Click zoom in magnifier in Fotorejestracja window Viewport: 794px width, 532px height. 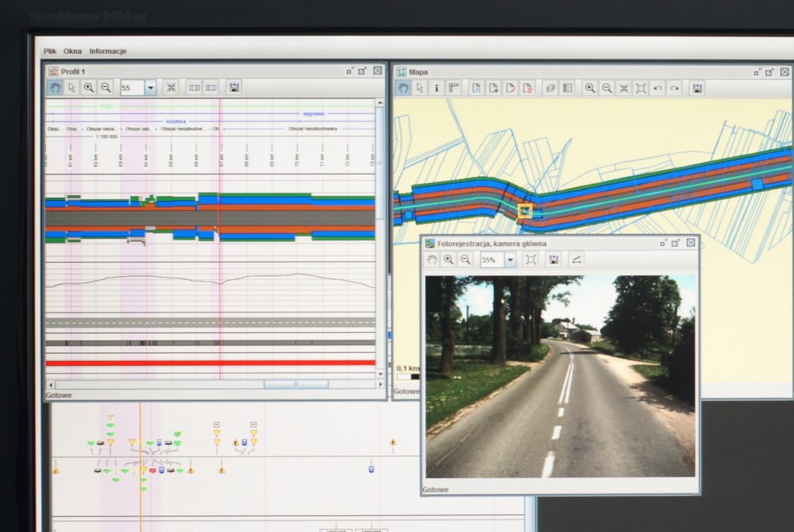pyautogui.click(x=449, y=260)
